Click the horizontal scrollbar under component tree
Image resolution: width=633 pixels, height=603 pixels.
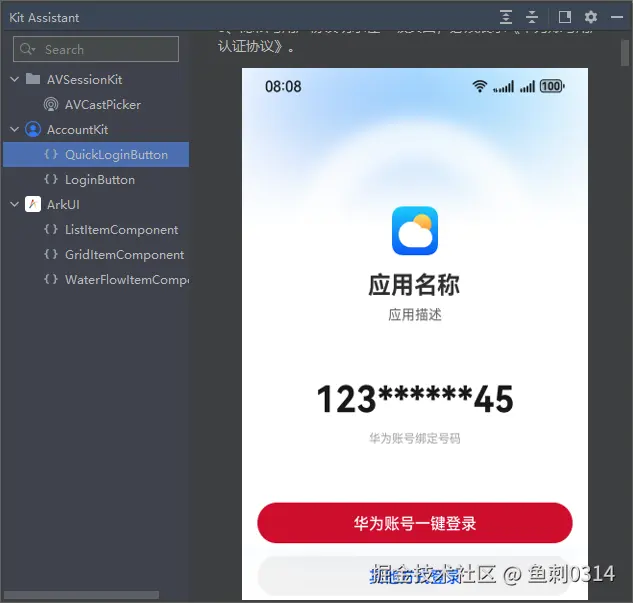[82, 595]
